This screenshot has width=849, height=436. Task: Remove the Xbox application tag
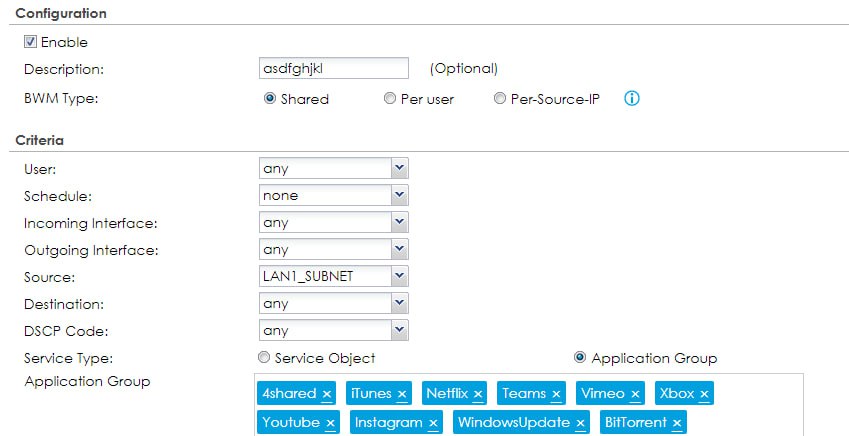click(x=704, y=394)
